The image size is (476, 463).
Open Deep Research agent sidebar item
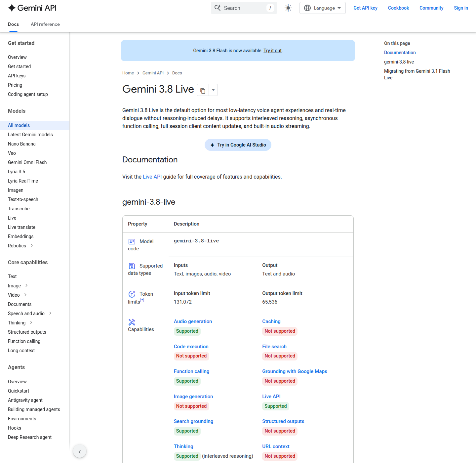(30, 437)
